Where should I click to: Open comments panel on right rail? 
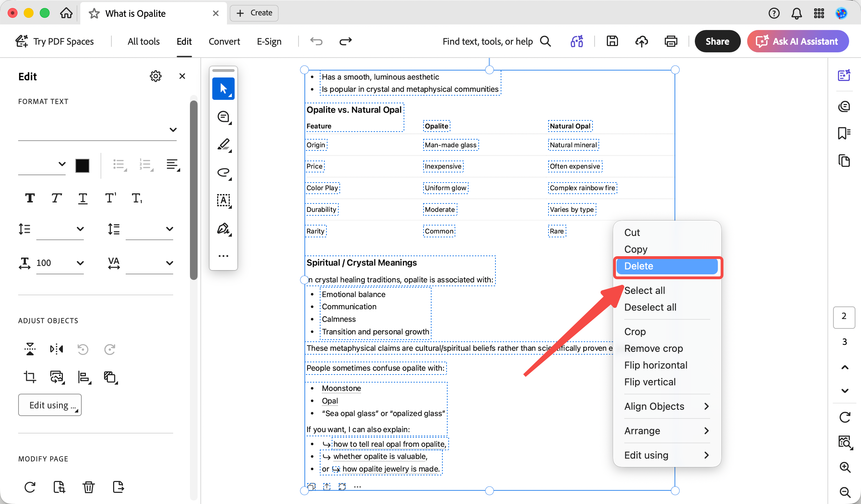pyautogui.click(x=844, y=106)
